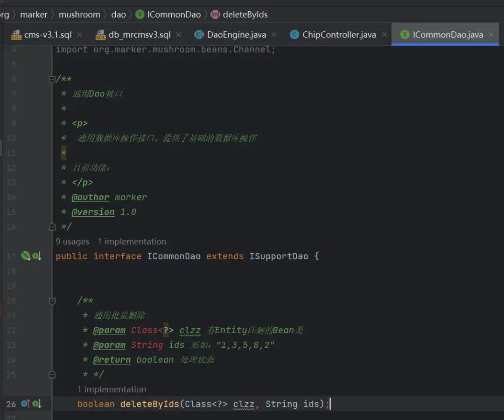Click the 9 usages inlay hint
The image size is (504, 420).
[72, 241]
